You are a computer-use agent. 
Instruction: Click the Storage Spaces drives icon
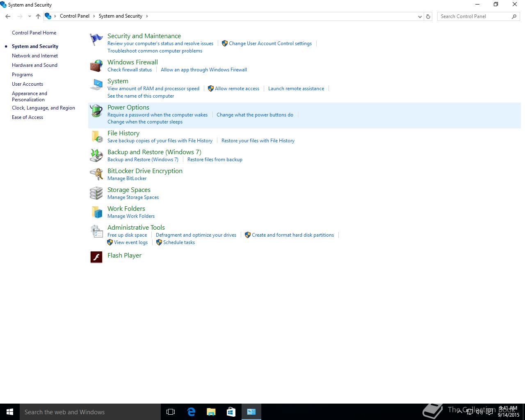coord(96,193)
